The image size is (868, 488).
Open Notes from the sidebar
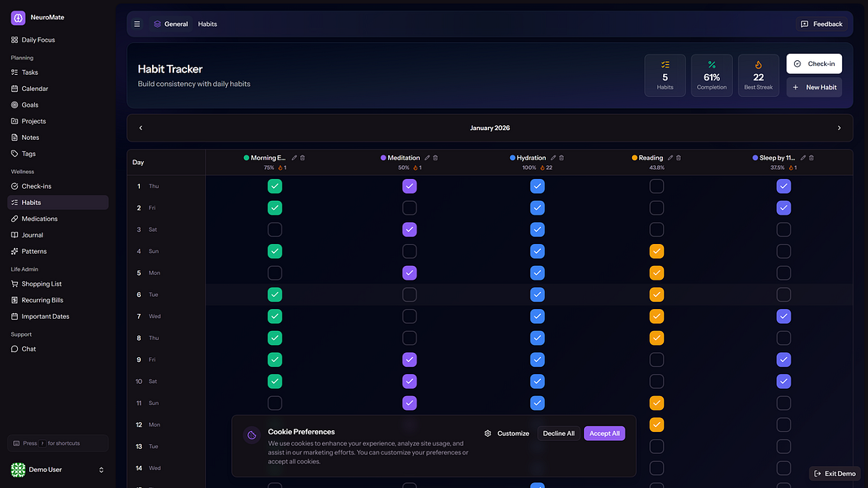pos(58,137)
